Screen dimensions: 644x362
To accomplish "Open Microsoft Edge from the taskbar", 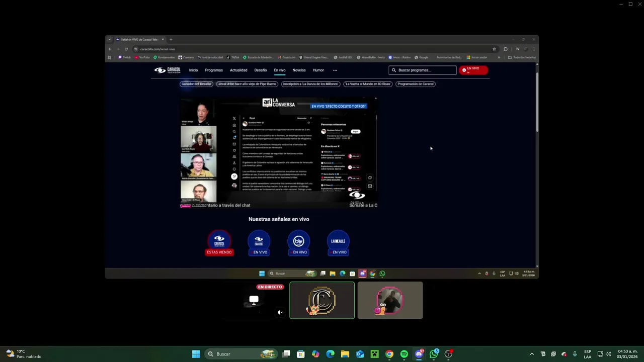I will point(330,354).
